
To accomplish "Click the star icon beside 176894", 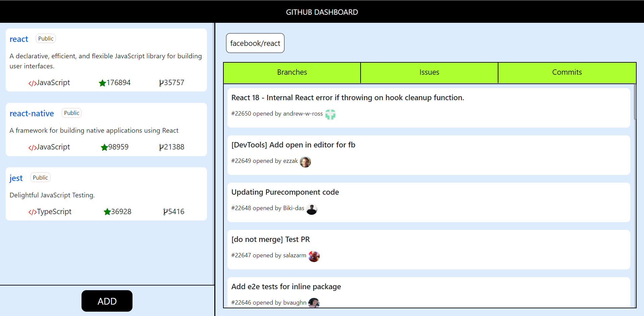I will pos(103,83).
